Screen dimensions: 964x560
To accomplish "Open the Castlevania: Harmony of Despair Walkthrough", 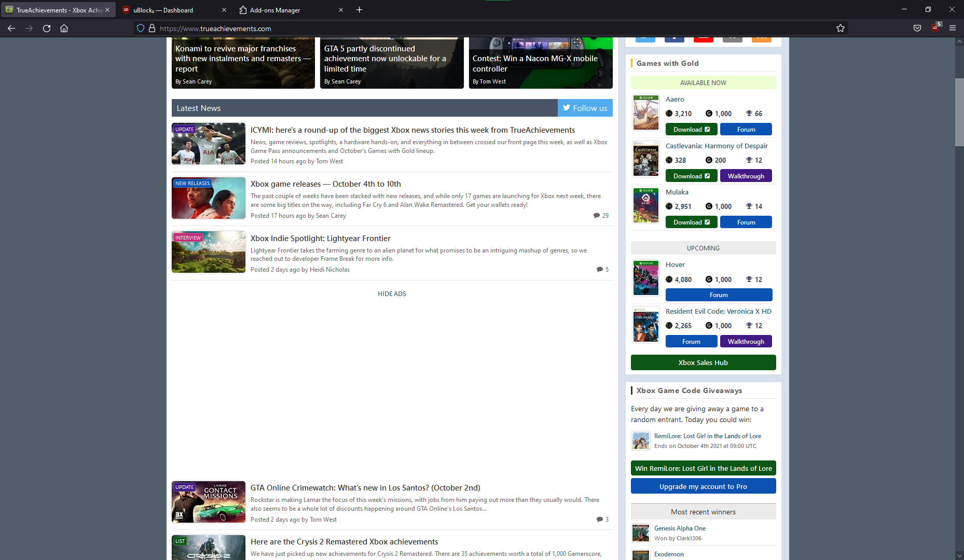I will [x=746, y=175].
